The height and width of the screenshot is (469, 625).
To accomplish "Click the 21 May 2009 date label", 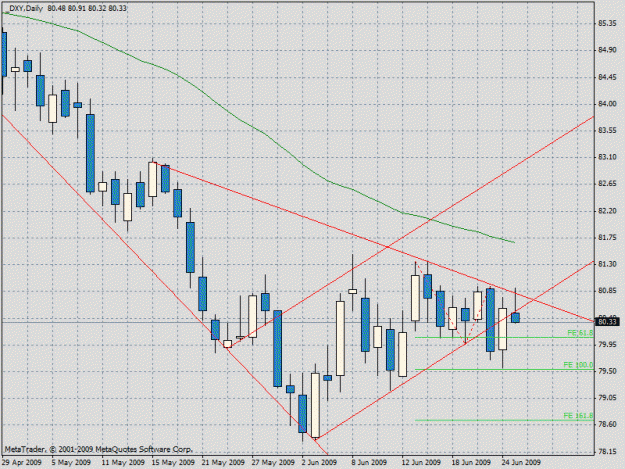I will pyautogui.click(x=223, y=462).
